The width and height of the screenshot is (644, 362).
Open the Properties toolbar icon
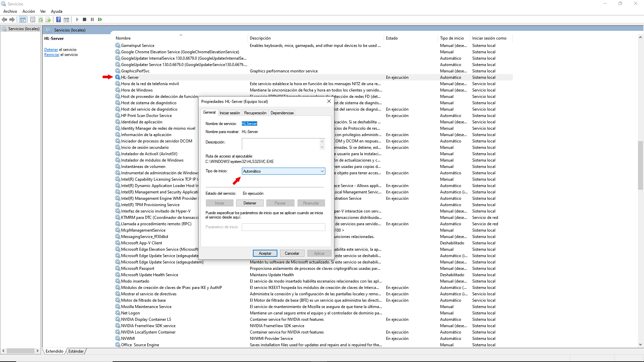(x=33, y=19)
